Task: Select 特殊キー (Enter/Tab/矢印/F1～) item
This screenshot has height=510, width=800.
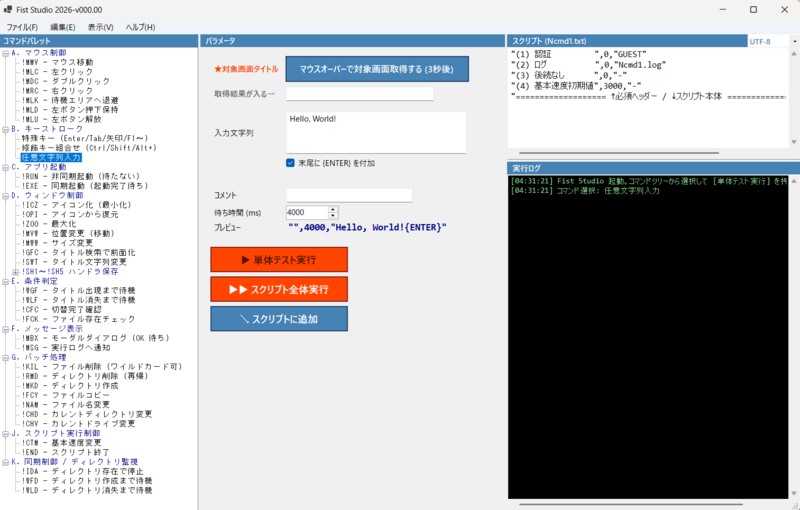Action: [x=85, y=138]
